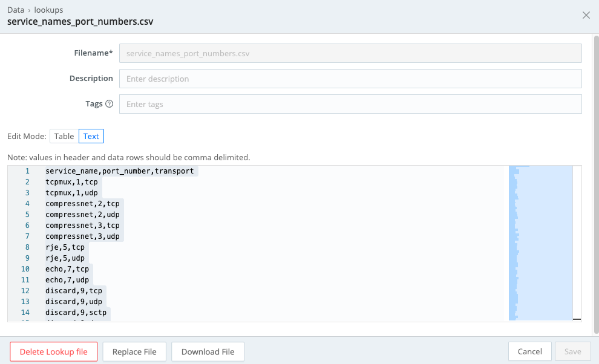Click the echo,7,tcp line in editor

point(67,269)
